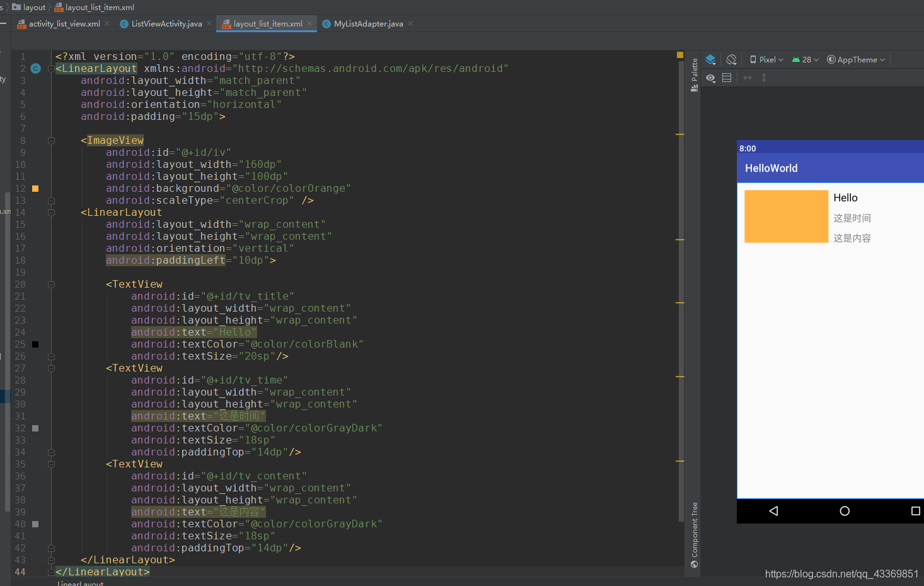Collapse root LinearLayout fold marker line 2
This screenshot has width=924, height=586.
point(51,69)
